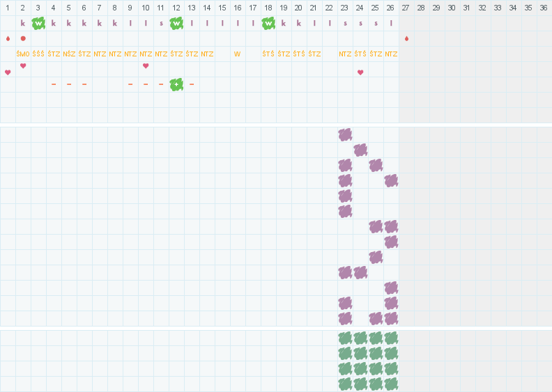
Task: Click the top green scribble on day 26
Action: point(391,338)
